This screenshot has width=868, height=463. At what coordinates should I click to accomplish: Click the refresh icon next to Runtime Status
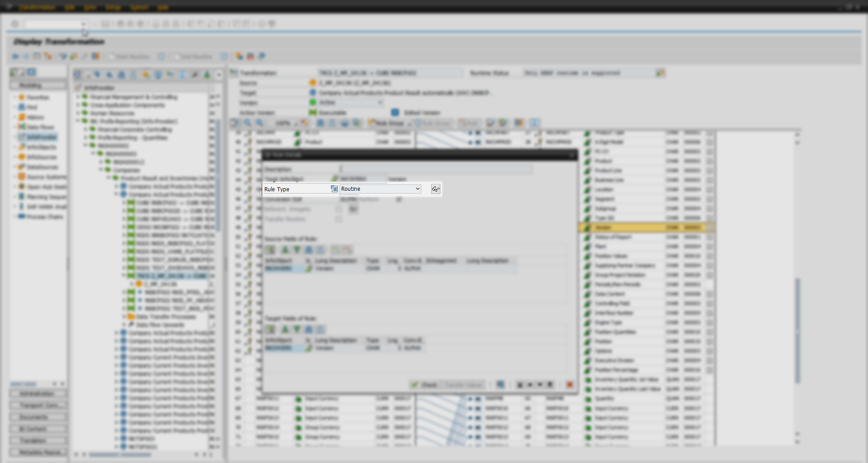click(660, 73)
